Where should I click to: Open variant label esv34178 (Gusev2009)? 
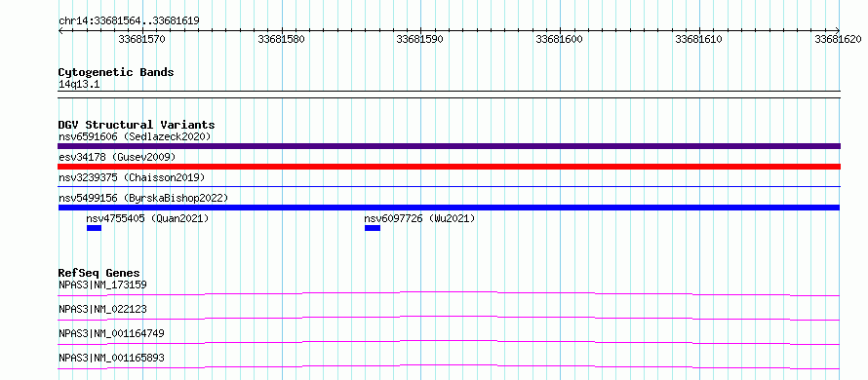pyautogui.click(x=117, y=157)
